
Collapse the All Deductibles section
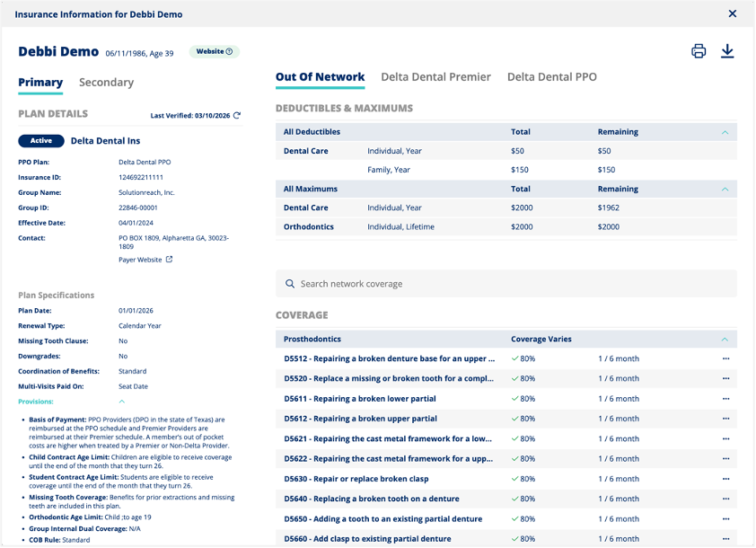point(725,132)
